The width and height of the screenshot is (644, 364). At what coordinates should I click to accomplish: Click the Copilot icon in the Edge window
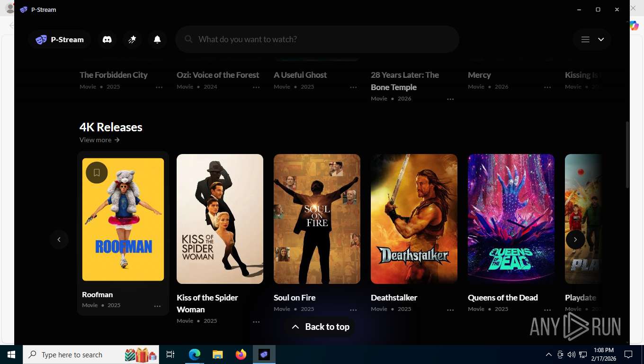point(635,26)
